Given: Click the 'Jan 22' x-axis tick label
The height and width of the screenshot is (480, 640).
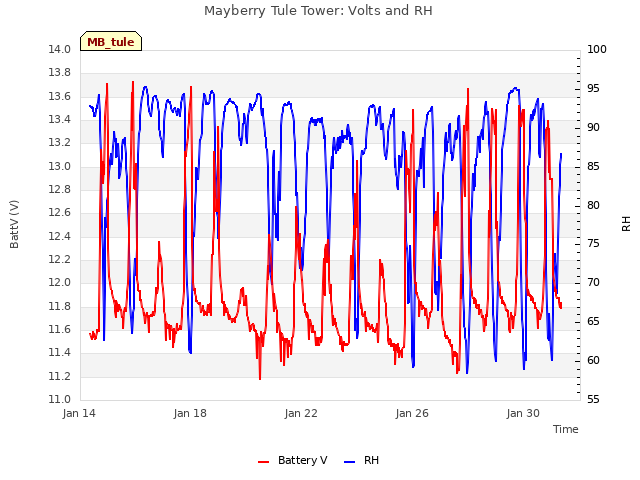Looking at the screenshot, I should pyautogui.click(x=301, y=413).
